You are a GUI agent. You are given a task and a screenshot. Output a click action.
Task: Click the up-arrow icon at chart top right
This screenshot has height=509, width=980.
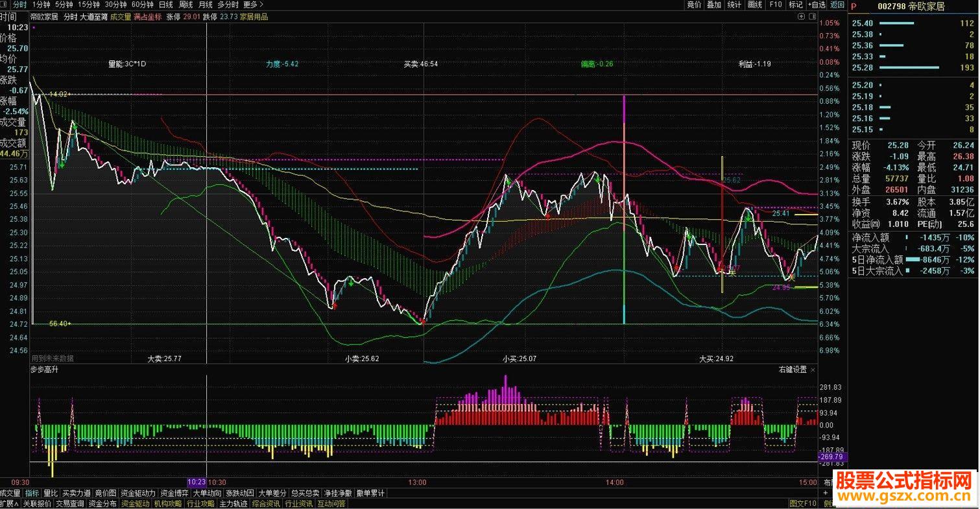[801, 16]
